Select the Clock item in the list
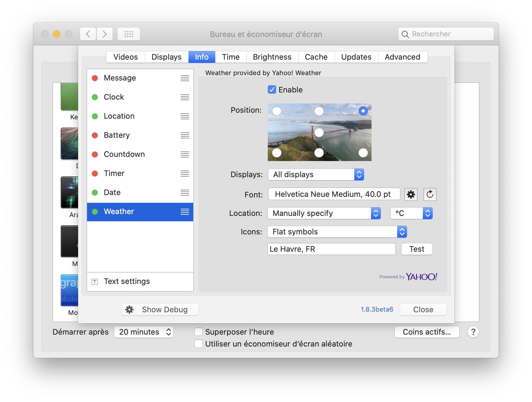The width and height of the screenshot is (532, 402). 140,97
